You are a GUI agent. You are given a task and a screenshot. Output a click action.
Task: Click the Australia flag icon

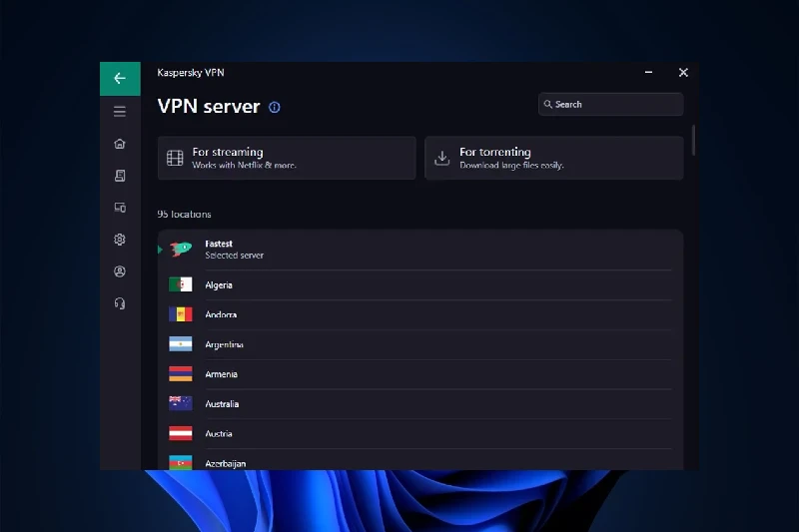[181, 403]
